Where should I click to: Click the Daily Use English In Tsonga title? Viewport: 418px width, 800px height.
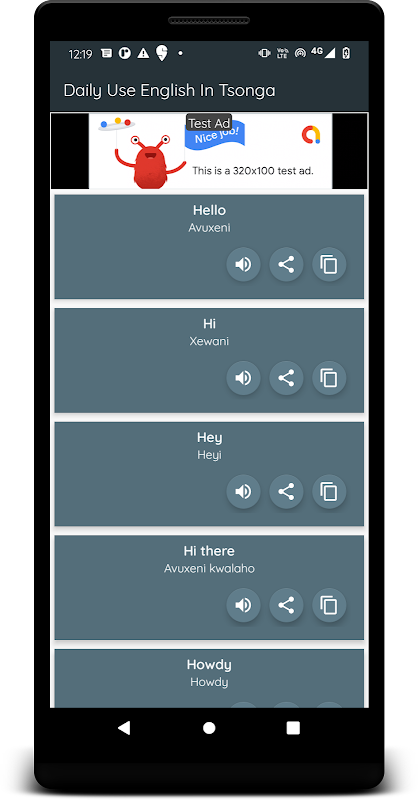click(169, 90)
